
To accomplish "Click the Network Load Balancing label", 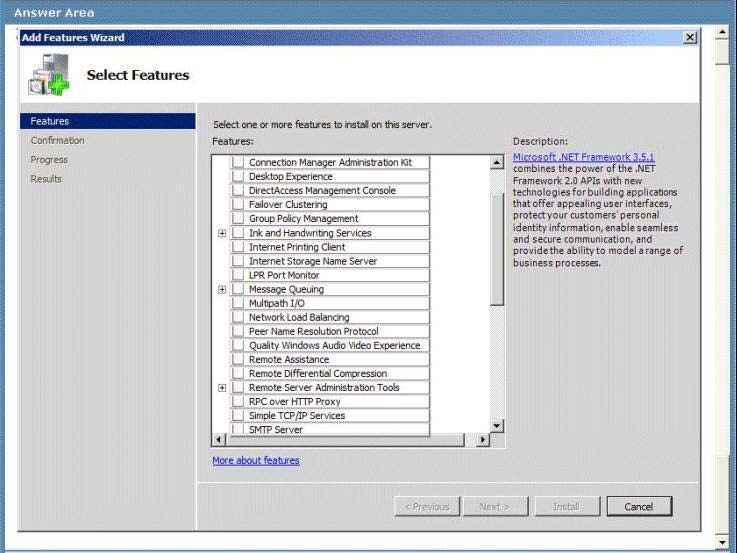I will click(x=299, y=317).
